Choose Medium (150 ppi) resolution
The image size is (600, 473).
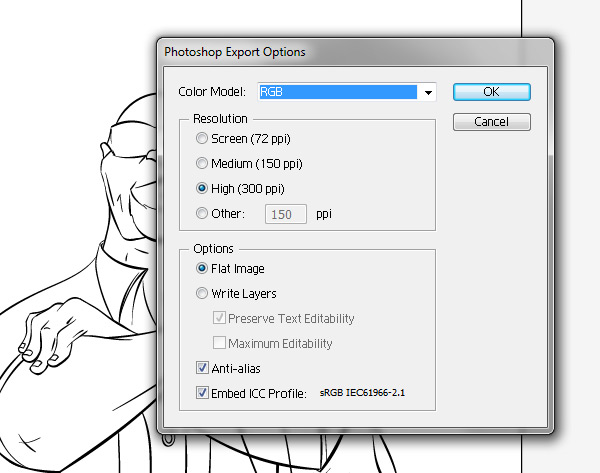[204, 163]
